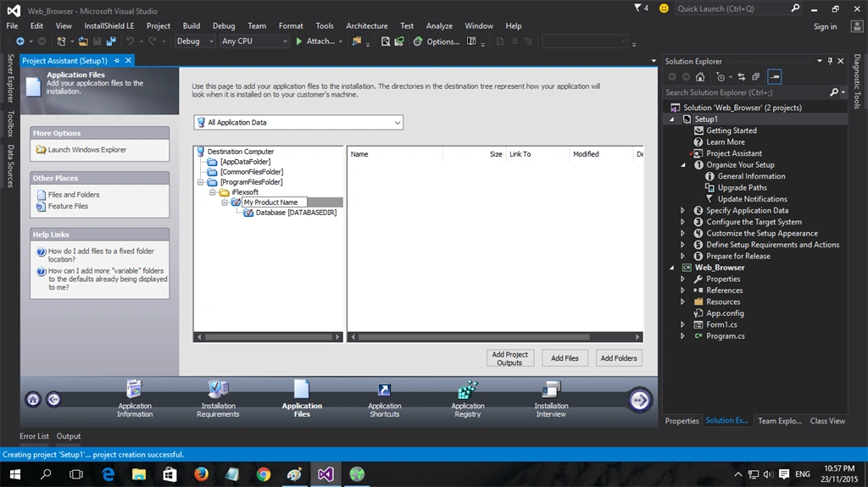
Task: Click the feedback smiley icon
Action: tap(664, 8)
